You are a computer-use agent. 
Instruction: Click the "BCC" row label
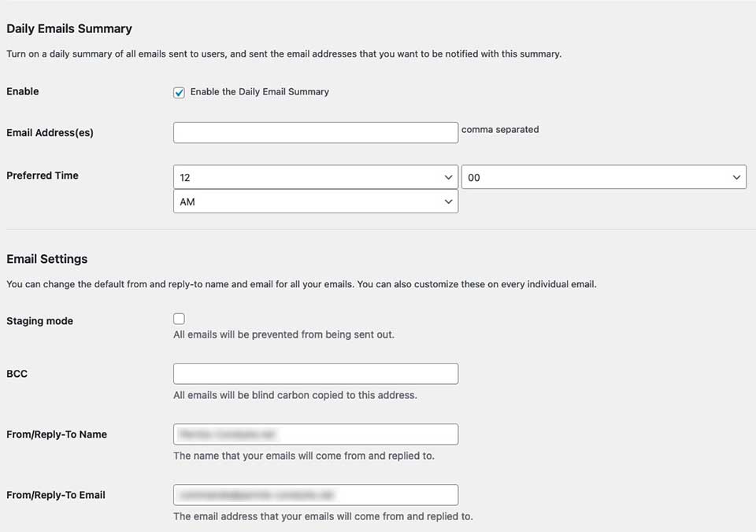[x=17, y=374]
